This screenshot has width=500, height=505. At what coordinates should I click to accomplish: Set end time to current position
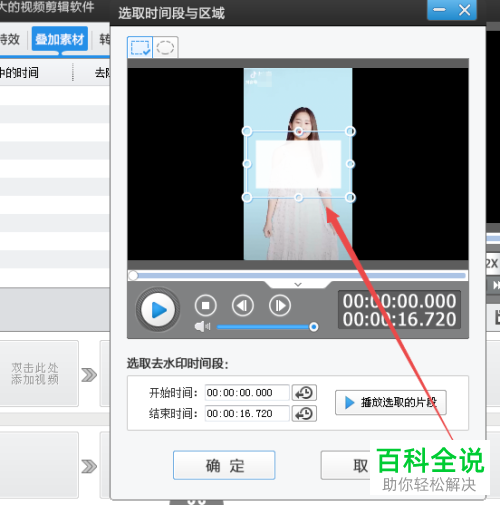point(304,414)
